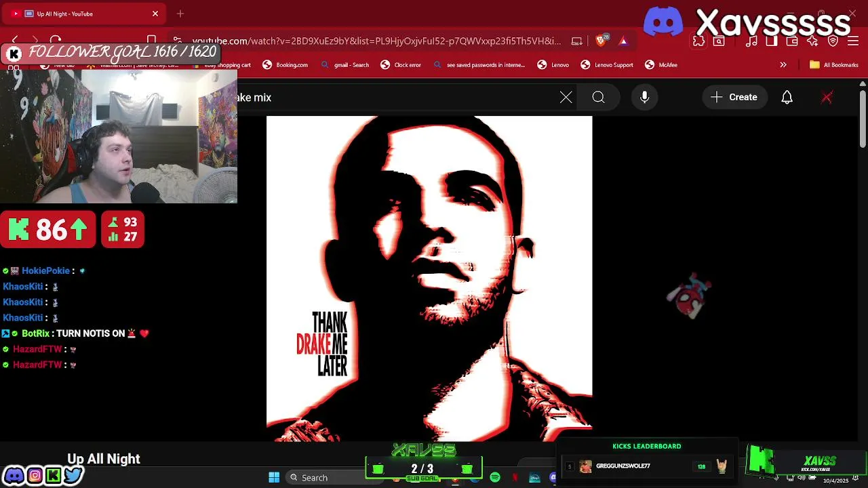This screenshot has height=488, width=868.
Task: Open the media control music note icon
Action: [x=751, y=41]
